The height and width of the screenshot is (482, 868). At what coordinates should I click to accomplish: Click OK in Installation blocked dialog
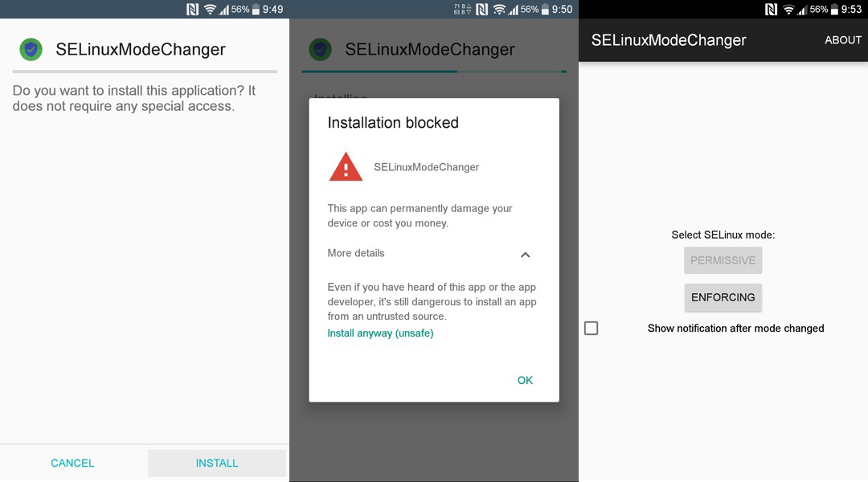525,380
